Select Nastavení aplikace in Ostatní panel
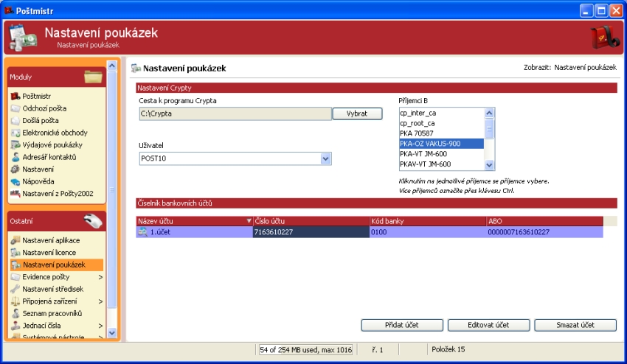 pyautogui.click(x=51, y=240)
